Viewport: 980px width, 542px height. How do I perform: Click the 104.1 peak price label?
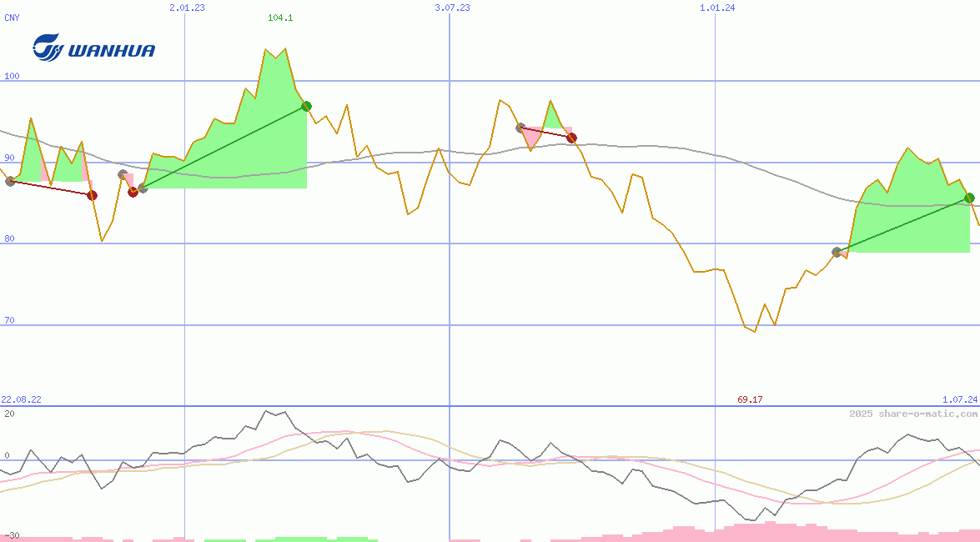tap(280, 18)
